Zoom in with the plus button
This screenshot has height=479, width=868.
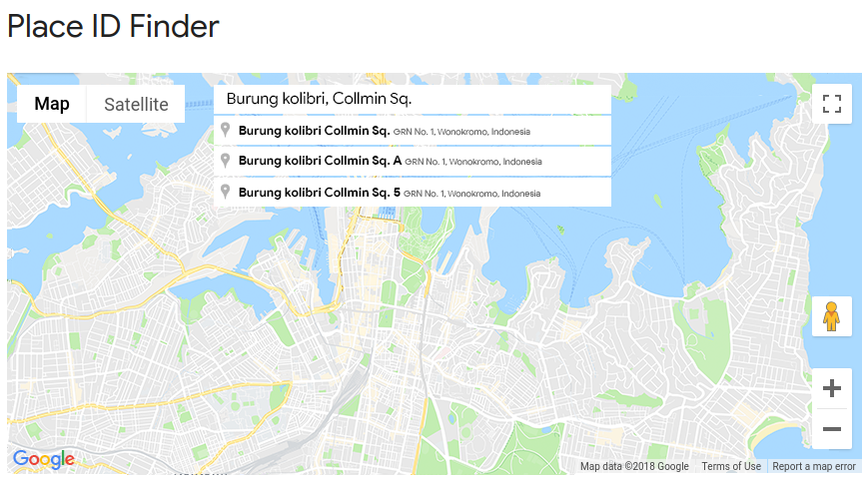point(831,388)
